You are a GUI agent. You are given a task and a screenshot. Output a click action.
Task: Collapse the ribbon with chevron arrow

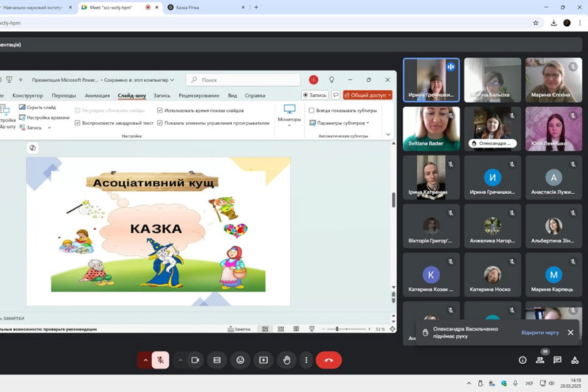tap(388, 135)
